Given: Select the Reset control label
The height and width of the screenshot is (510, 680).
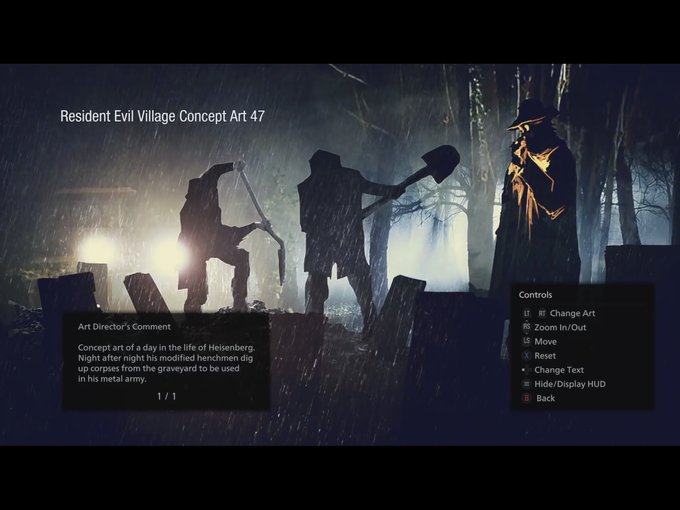Looking at the screenshot, I should [545, 356].
